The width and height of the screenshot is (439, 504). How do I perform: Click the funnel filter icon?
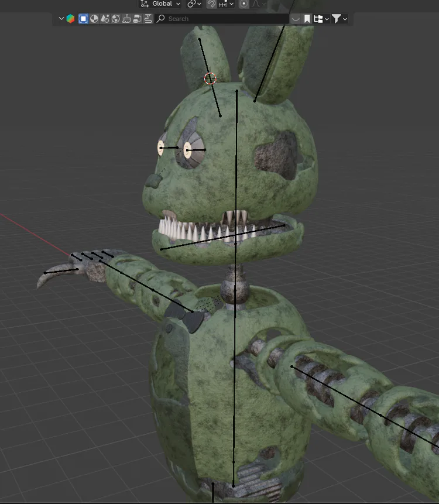pyautogui.click(x=336, y=19)
